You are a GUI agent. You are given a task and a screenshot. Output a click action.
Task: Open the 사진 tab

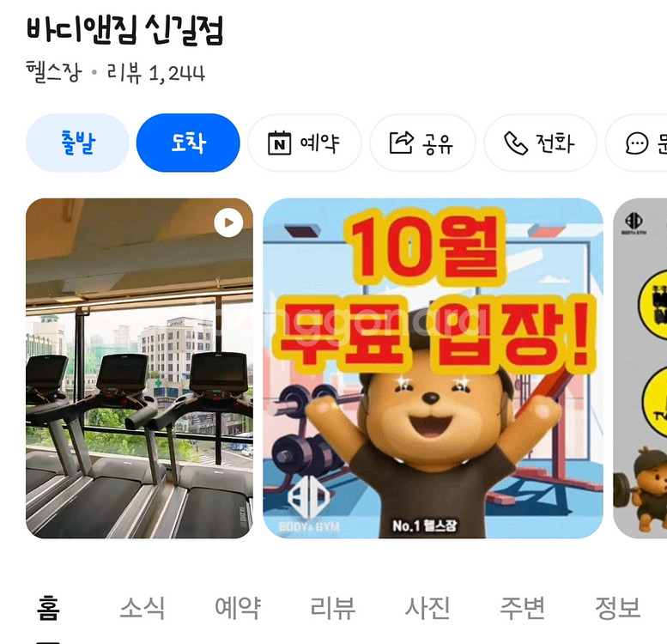[x=427, y=608]
